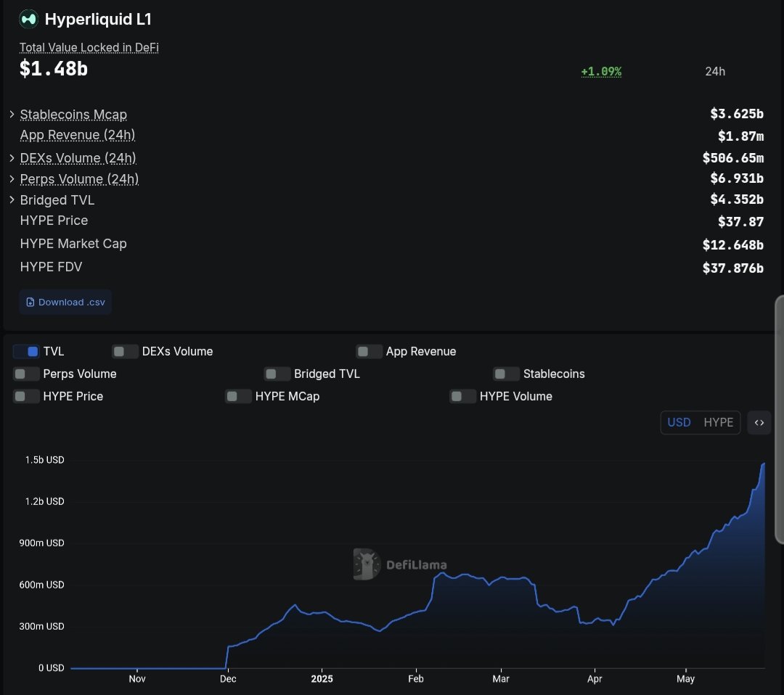Expand the Perps Volume (24h) row
Screen dimensions: 784x695
[12, 178]
